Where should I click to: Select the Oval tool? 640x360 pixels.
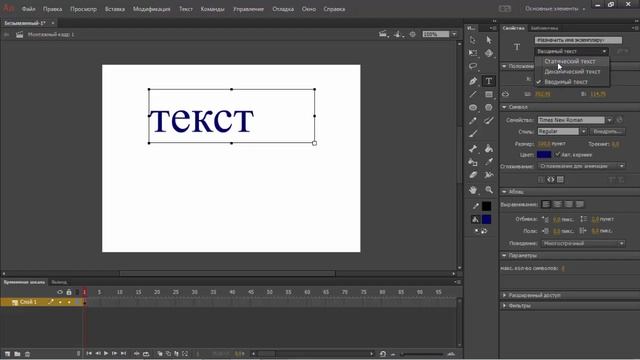(x=473, y=107)
